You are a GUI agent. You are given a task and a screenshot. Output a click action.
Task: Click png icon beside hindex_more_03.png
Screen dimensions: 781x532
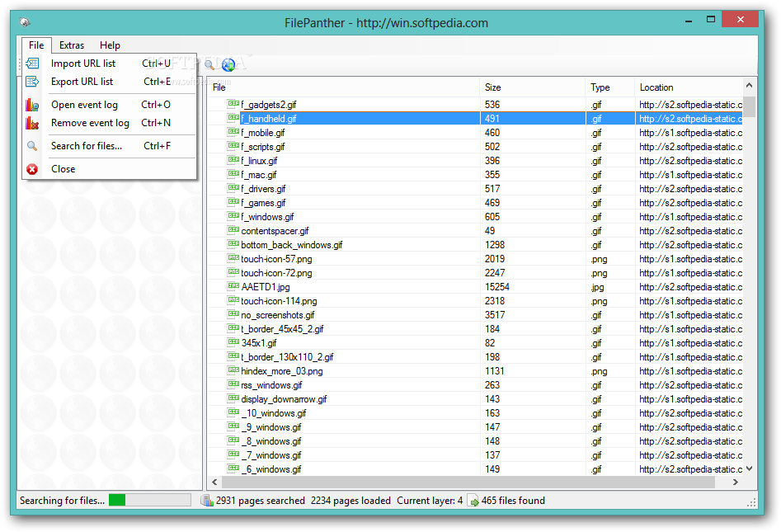coord(233,370)
